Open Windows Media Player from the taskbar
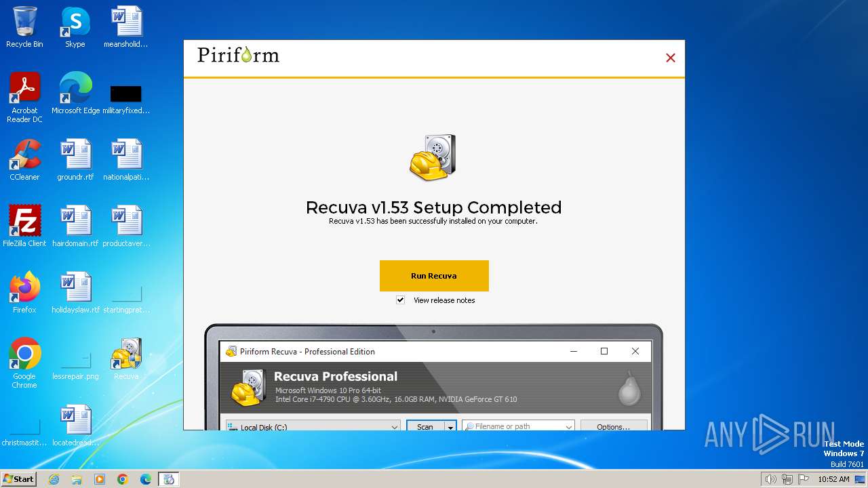Image resolution: width=868 pixels, height=488 pixels. coord(100,479)
